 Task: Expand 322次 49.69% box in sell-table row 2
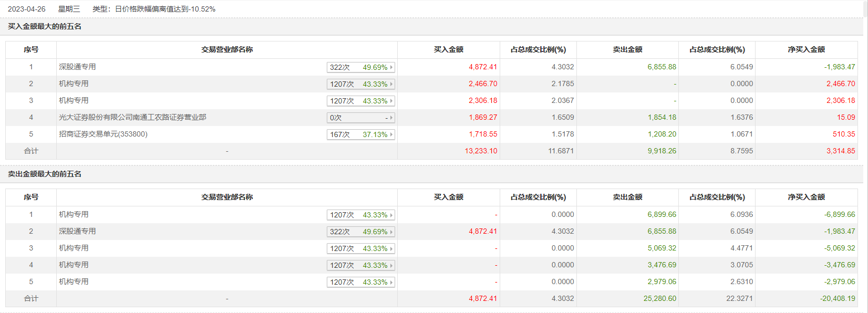click(360, 232)
